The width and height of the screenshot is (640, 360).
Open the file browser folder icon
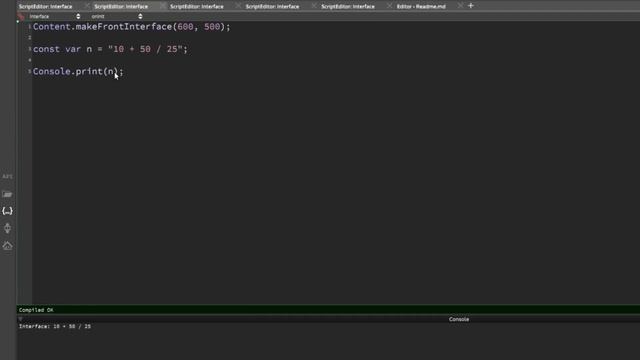click(x=7, y=194)
